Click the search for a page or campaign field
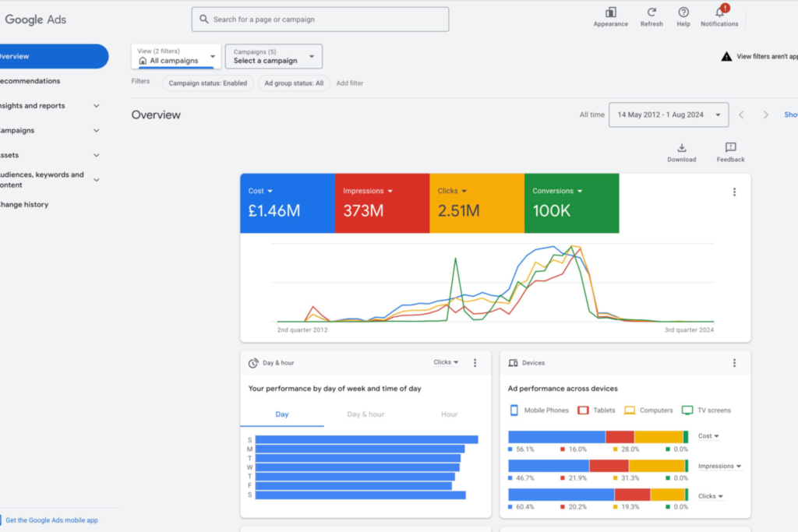 pyautogui.click(x=320, y=19)
